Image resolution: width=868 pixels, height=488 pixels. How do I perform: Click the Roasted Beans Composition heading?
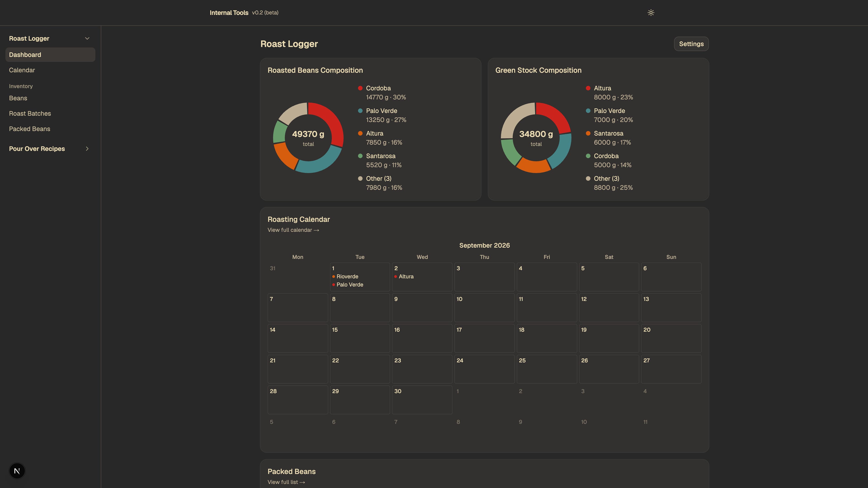tap(315, 70)
